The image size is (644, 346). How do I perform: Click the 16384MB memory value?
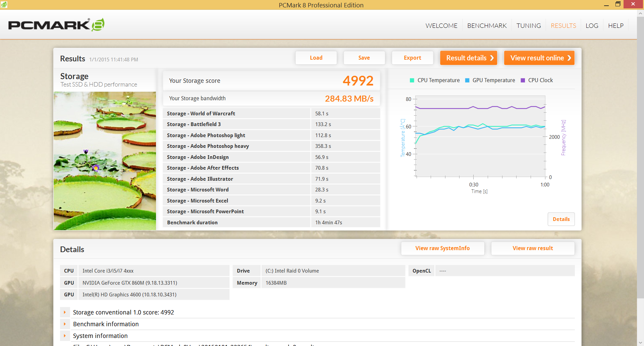(276, 283)
